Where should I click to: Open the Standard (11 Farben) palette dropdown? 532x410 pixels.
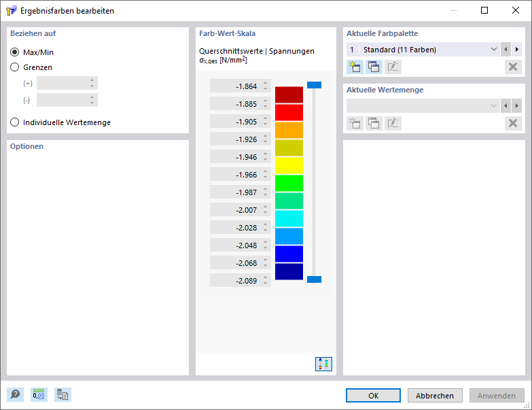423,50
